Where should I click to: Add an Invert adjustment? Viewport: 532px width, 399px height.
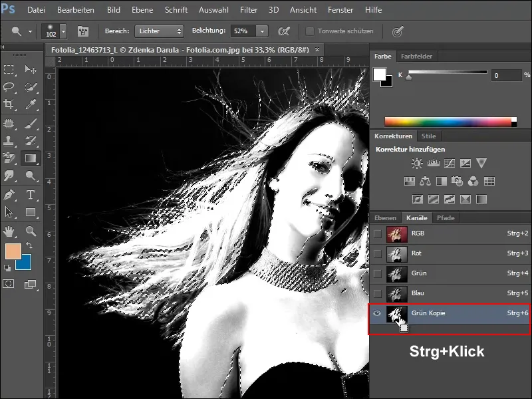(x=418, y=199)
